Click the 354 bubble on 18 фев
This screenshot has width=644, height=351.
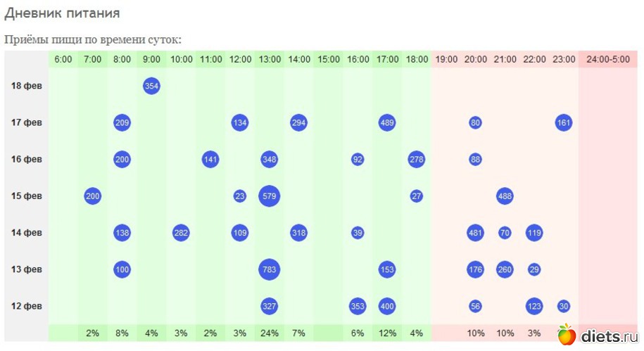point(151,87)
